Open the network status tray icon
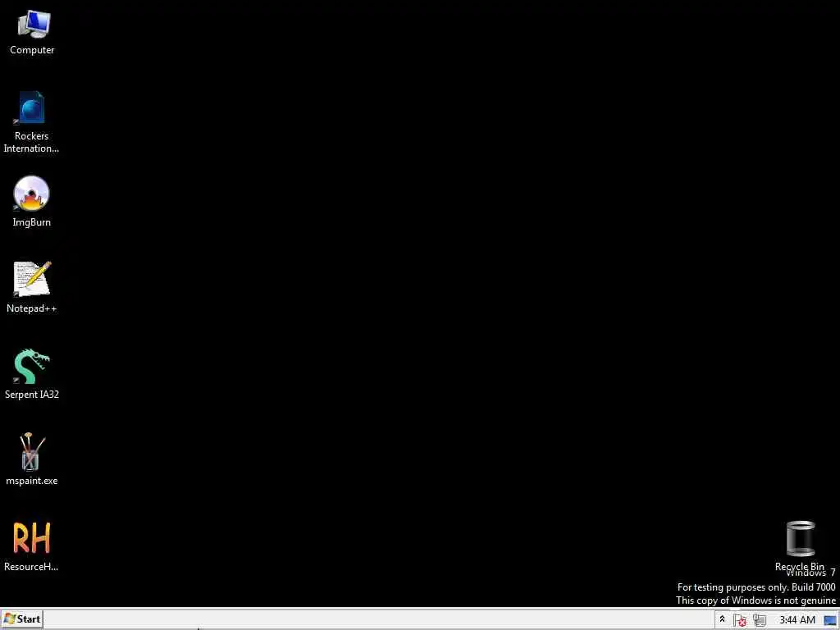 (x=760, y=620)
